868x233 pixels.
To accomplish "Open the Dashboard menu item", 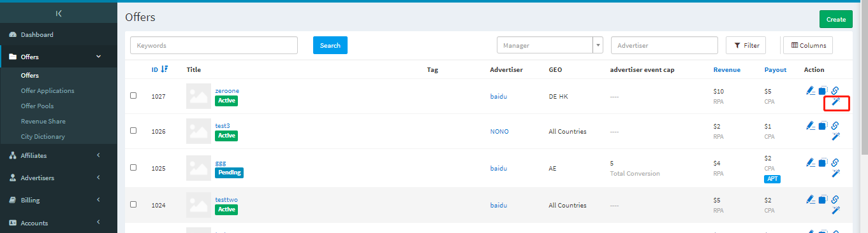I will click(x=59, y=34).
